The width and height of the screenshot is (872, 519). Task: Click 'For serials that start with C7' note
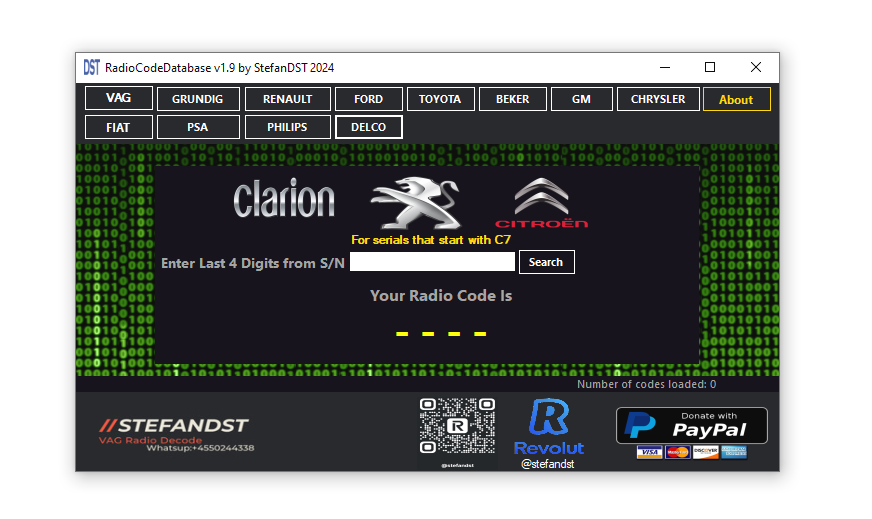coord(431,240)
